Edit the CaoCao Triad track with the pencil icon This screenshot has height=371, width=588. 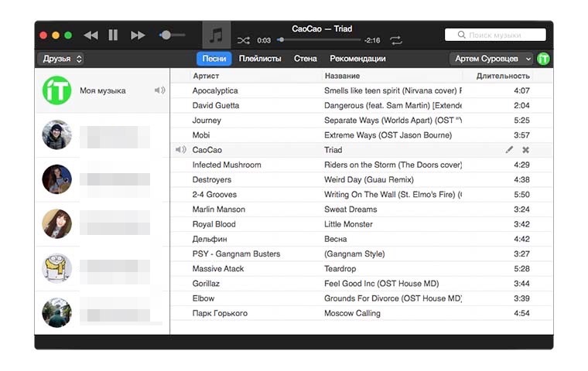(509, 150)
